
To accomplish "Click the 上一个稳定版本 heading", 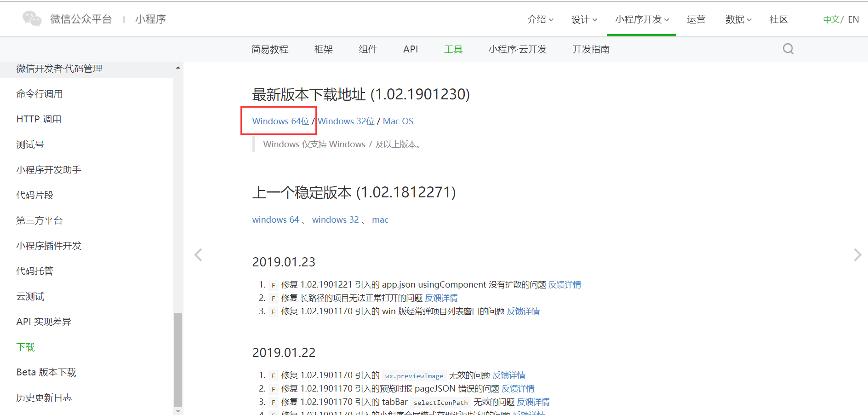I will click(x=354, y=192).
